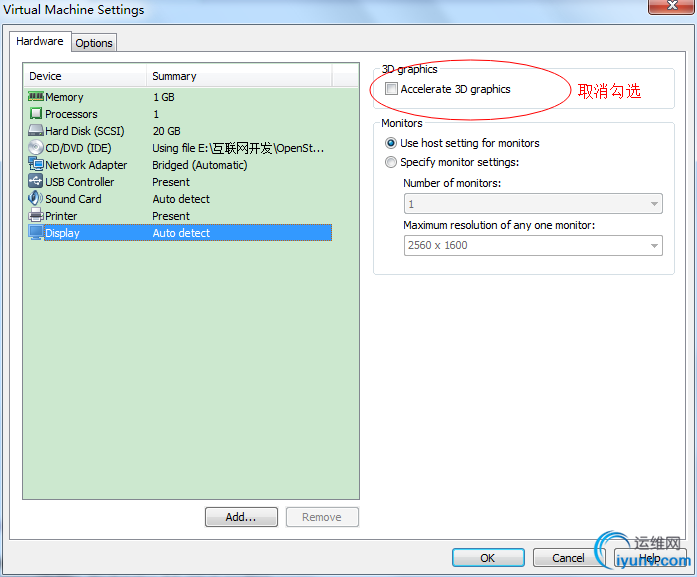Select the highlighted Display row label
Viewport: 697px width, 577px height.
tap(62, 233)
